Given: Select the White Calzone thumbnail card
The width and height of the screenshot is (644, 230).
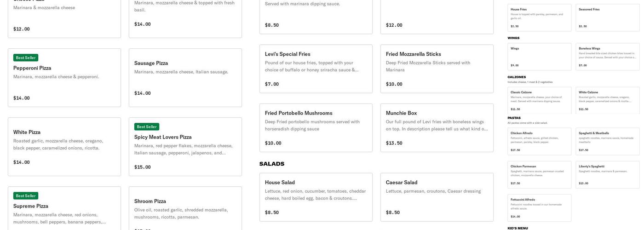Looking at the screenshot, I should pos(607,100).
